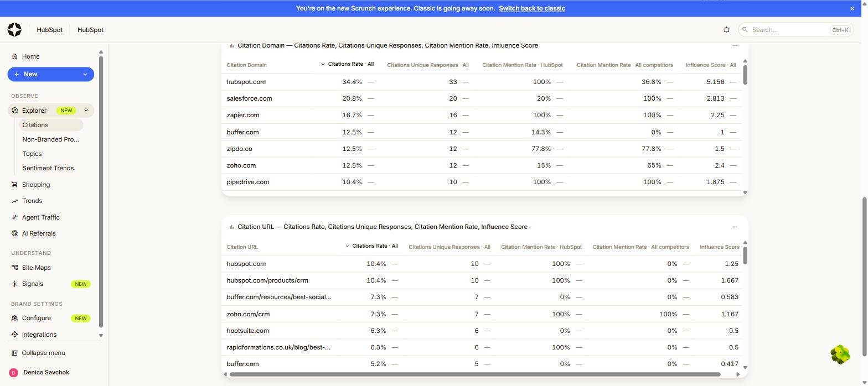Click buffer.com/resources/best-social... URL
The image size is (868, 386).
pyautogui.click(x=279, y=297)
